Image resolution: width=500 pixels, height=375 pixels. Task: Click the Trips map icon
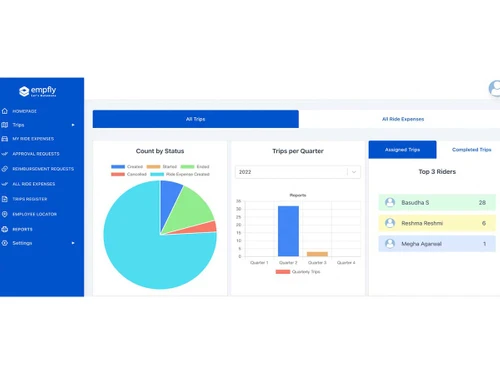tap(5, 125)
